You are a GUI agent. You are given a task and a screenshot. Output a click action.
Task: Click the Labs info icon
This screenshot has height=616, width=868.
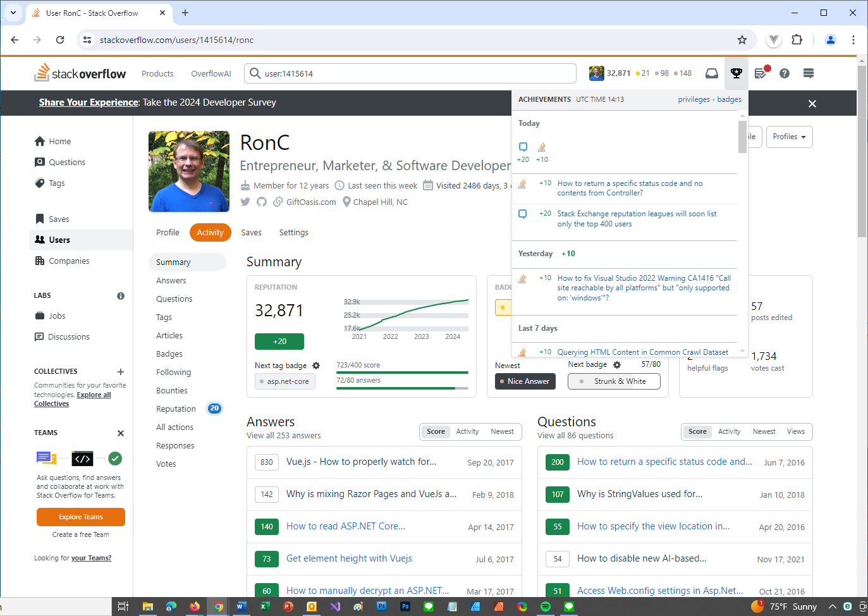[x=121, y=296]
